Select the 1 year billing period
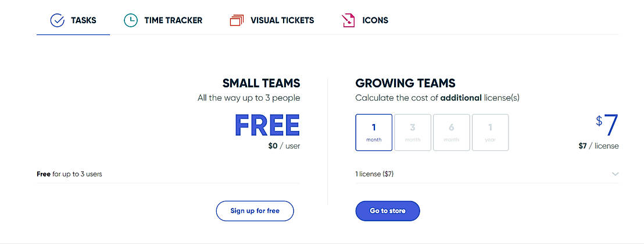This screenshot has height=244, width=644. coord(490,132)
